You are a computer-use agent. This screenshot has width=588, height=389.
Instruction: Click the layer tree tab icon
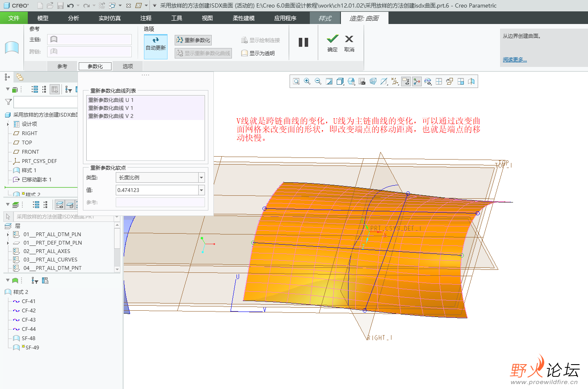click(x=20, y=77)
